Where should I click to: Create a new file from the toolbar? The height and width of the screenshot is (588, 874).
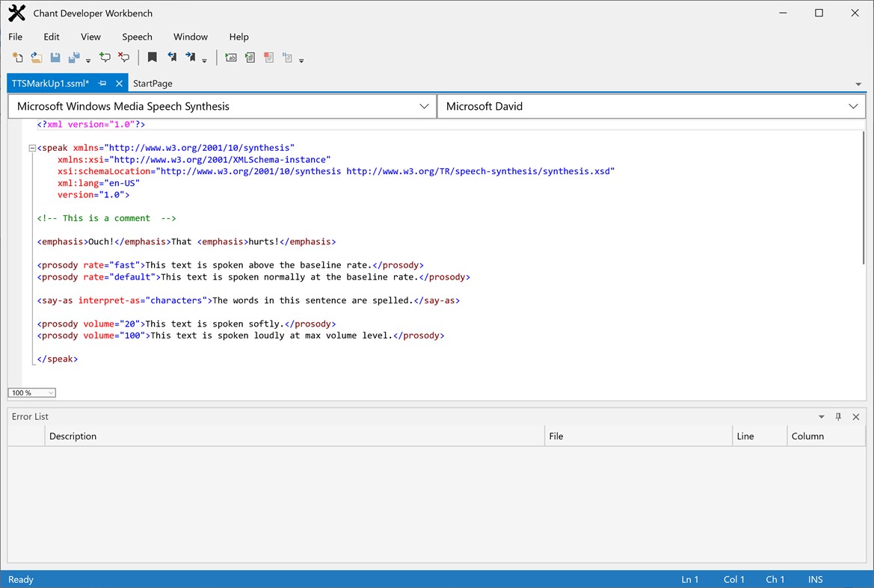(x=17, y=58)
